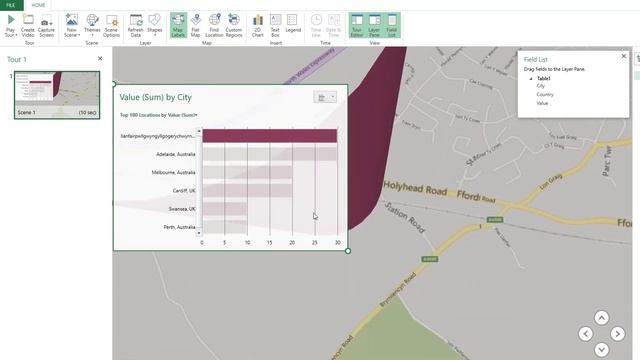This screenshot has height=360, width=640.
Task: Rotate map right arrow
Action: coord(618,333)
